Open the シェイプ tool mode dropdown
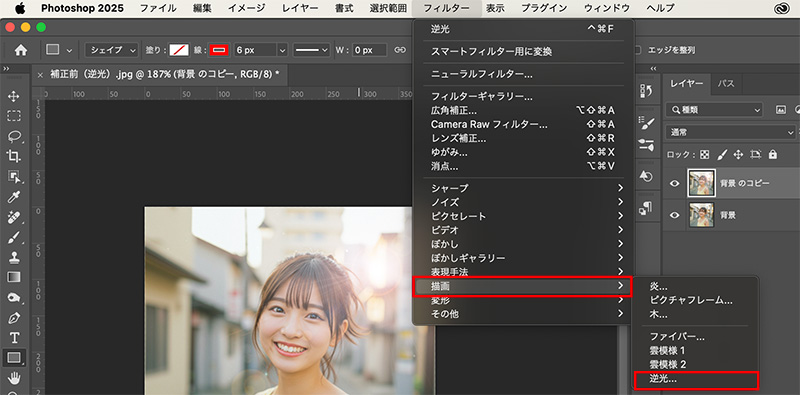Screen dimensions: 800x395 (112, 50)
